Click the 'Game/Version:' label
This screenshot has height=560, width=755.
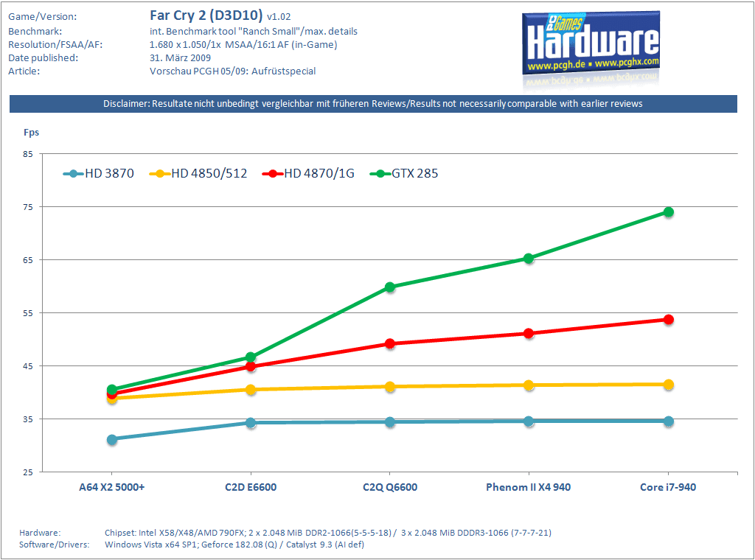tap(42, 17)
